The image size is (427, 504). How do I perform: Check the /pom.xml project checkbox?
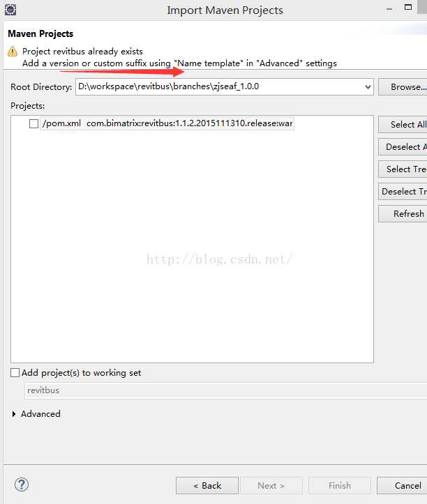pyautogui.click(x=33, y=123)
